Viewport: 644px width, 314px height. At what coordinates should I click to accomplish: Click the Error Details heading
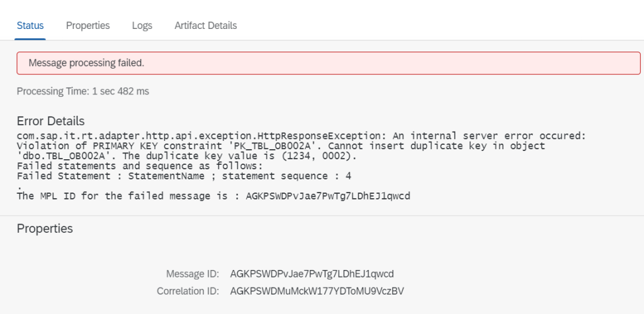click(50, 121)
